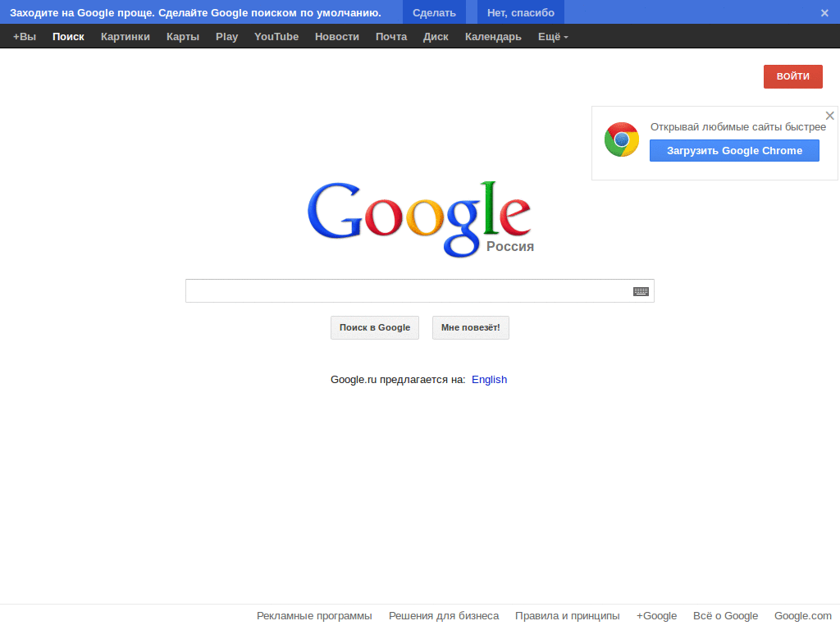The height and width of the screenshot is (630, 840).
Task: Open the Рекламные программы footer link
Action: pos(314,616)
